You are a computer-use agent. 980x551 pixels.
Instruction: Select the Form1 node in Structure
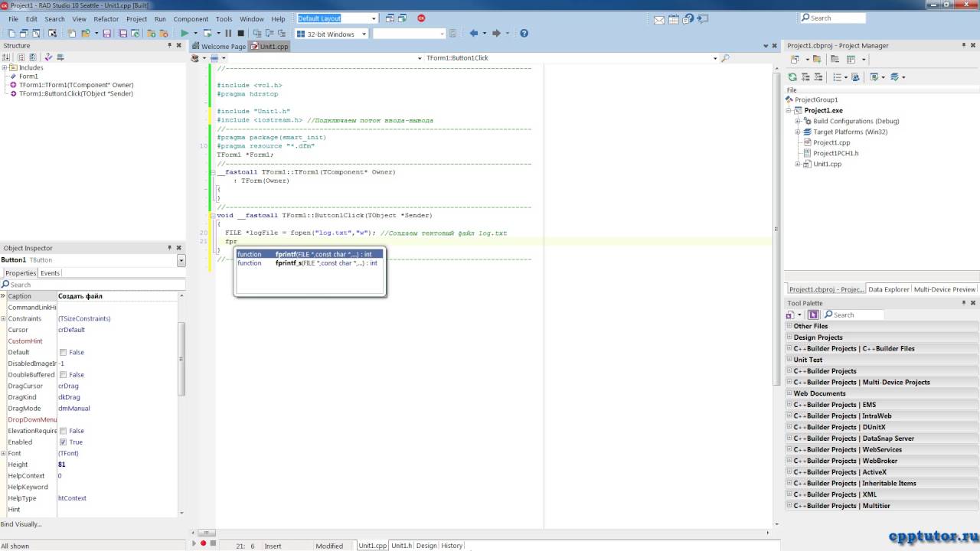pos(28,77)
